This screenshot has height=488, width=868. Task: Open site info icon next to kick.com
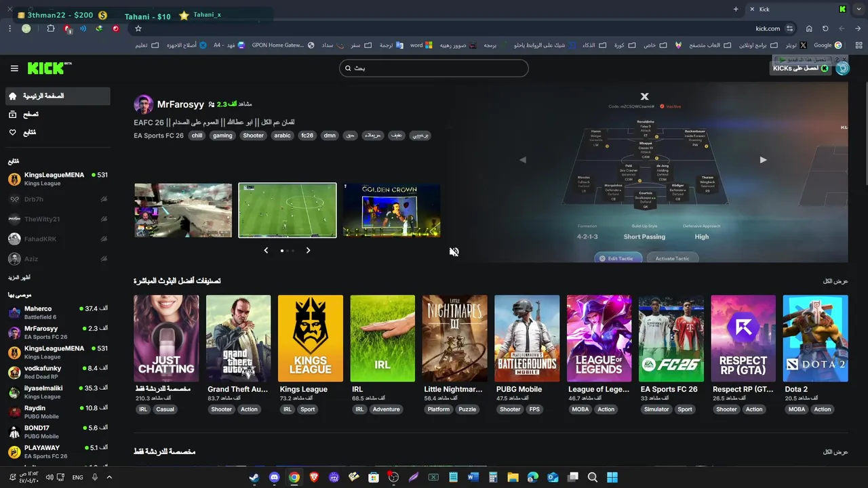pos(789,28)
